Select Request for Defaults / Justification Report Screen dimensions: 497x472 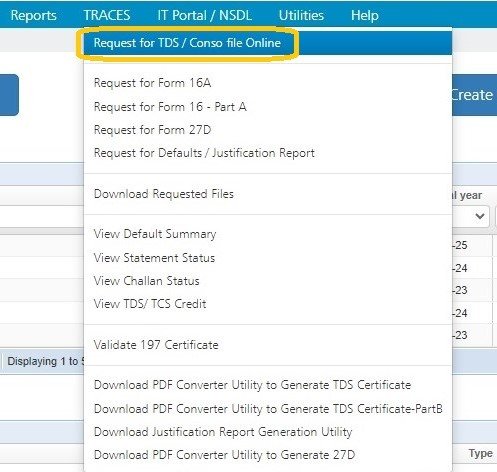tap(204, 153)
